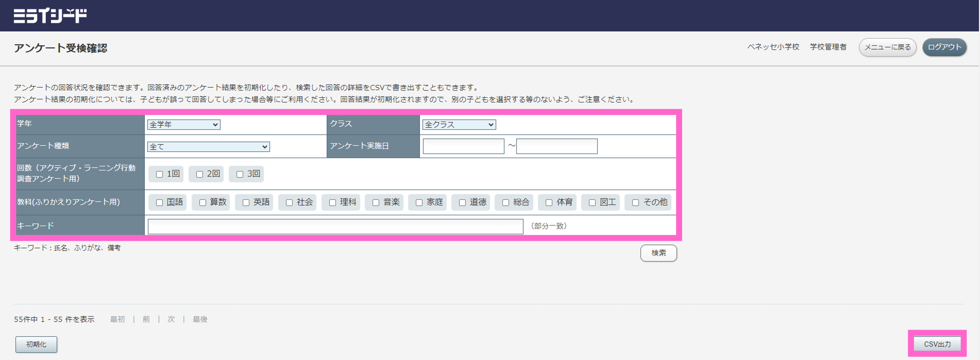Open the アンケート種類 dropdown

pyautogui.click(x=208, y=147)
